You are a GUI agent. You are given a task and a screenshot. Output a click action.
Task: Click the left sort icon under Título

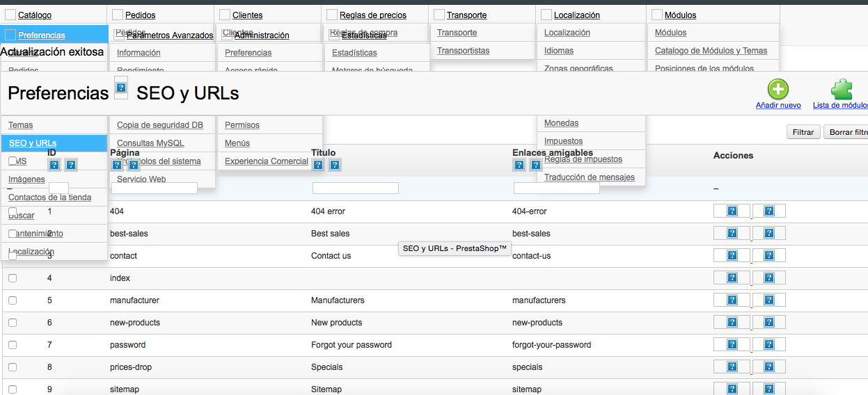(318, 165)
